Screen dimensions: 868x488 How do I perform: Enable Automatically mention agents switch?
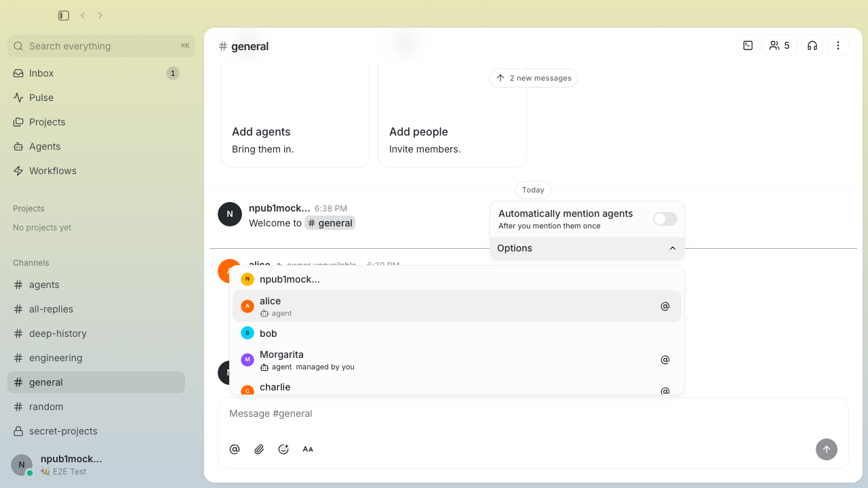point(665,219)
